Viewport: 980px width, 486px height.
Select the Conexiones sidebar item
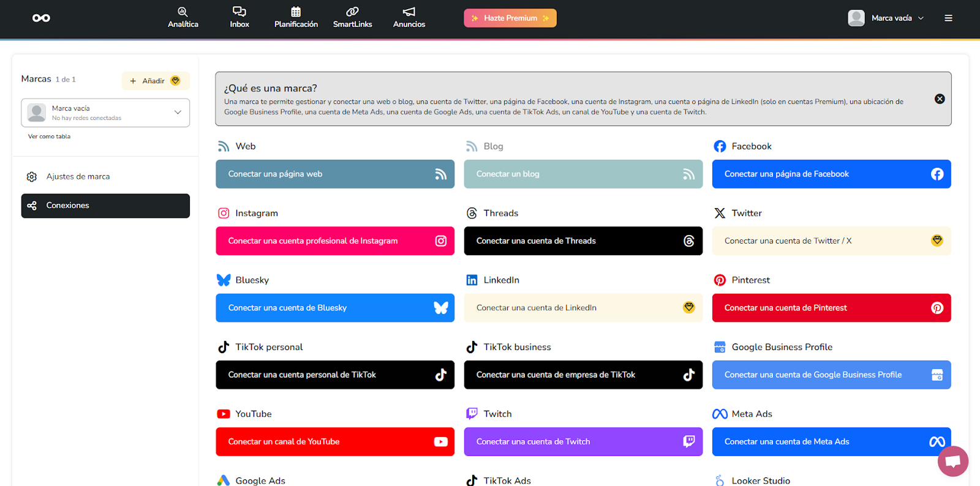point(105,206)
